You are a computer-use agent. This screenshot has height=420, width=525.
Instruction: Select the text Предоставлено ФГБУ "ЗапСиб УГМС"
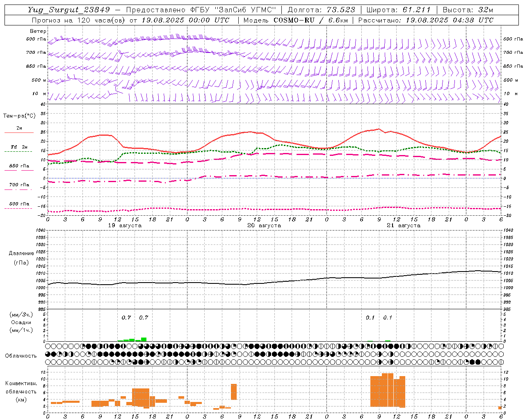pyautogui.click(x=201, y=10)
